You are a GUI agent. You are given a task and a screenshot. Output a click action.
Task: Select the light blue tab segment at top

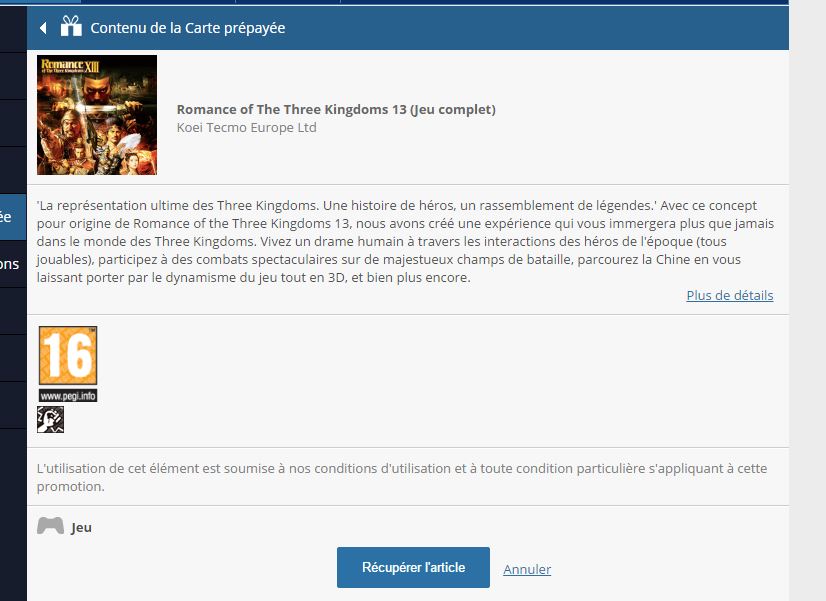point(40,2)
